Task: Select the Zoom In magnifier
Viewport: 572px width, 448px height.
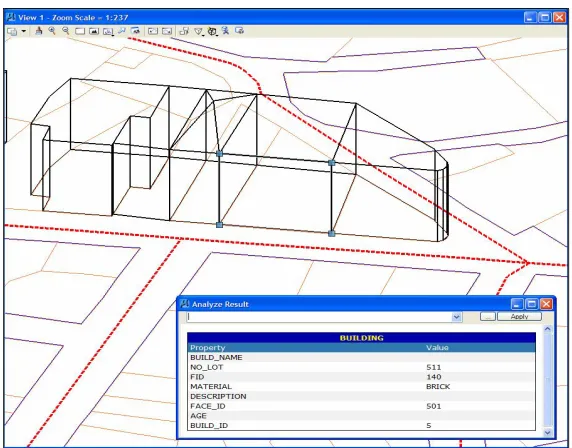Action: click(52, 31)
